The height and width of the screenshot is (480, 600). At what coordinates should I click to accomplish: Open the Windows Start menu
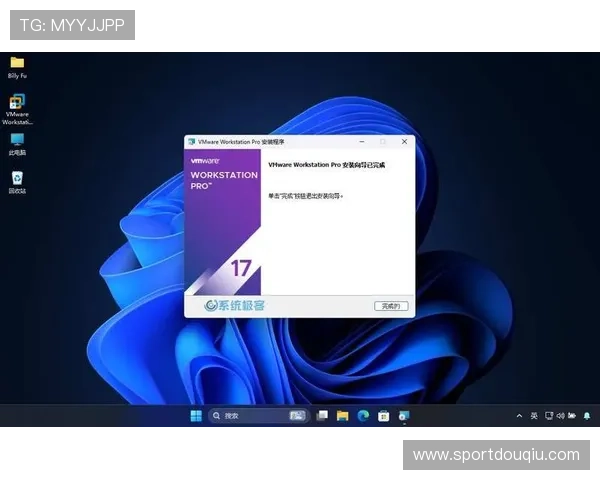(x=196, y=415)
